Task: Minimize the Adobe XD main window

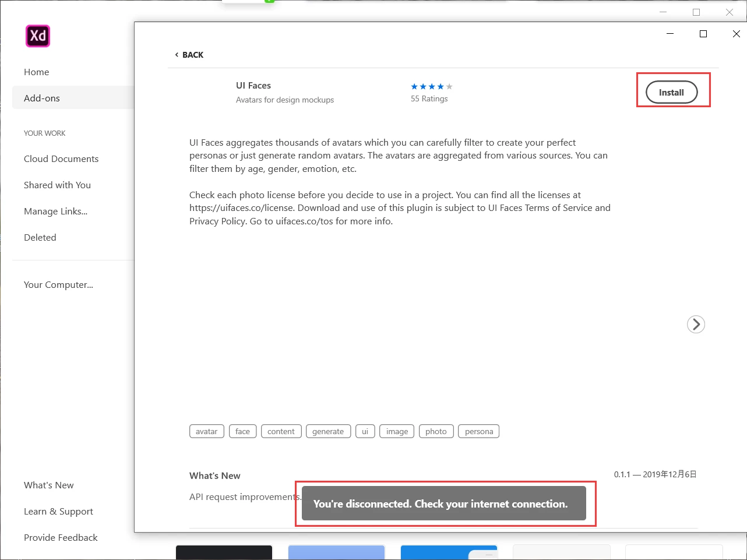Action: tap(663, 12)
